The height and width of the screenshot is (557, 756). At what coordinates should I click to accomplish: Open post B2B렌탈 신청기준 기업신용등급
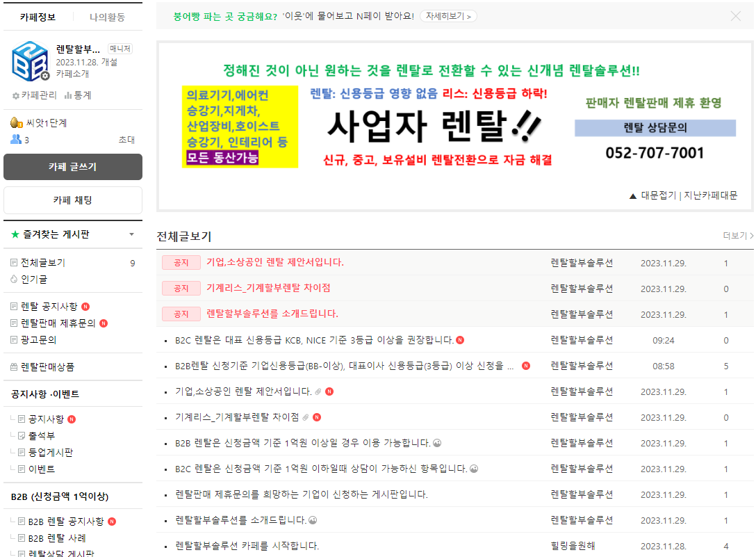[x=344, y=366]
